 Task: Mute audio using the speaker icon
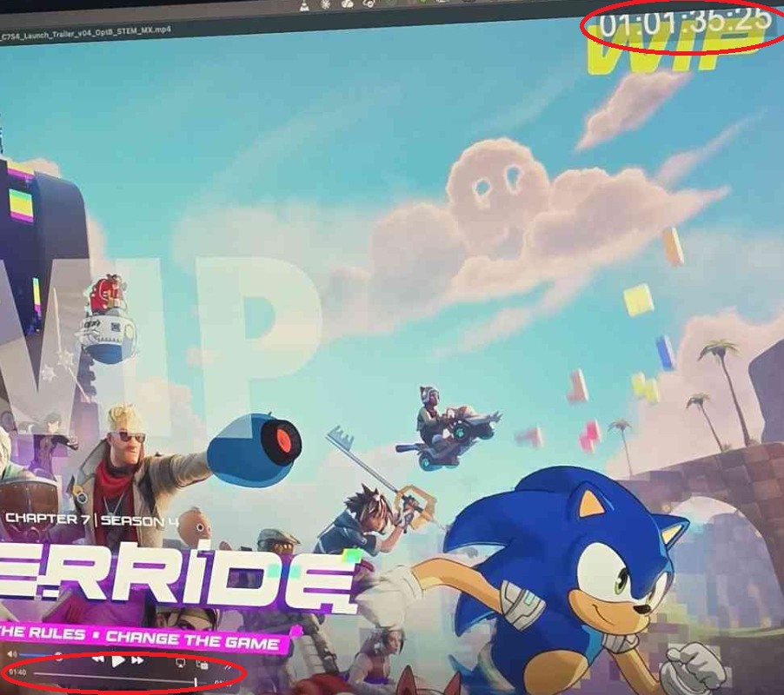click(12, 653)
